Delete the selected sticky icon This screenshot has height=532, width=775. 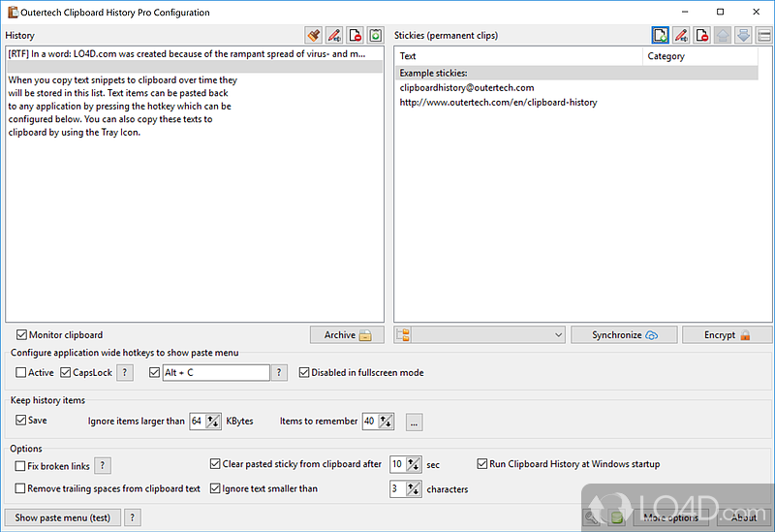(x=701, y=35)
